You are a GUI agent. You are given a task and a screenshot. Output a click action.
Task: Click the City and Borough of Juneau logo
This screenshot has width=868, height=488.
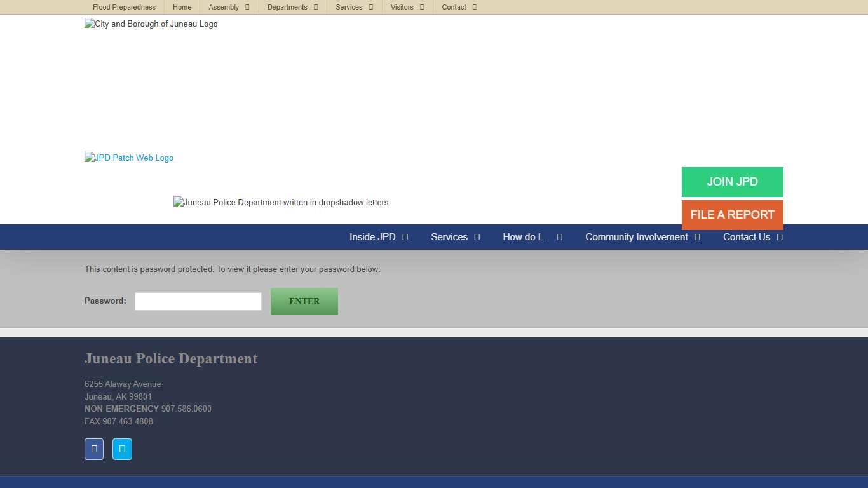tap(151, 24)
